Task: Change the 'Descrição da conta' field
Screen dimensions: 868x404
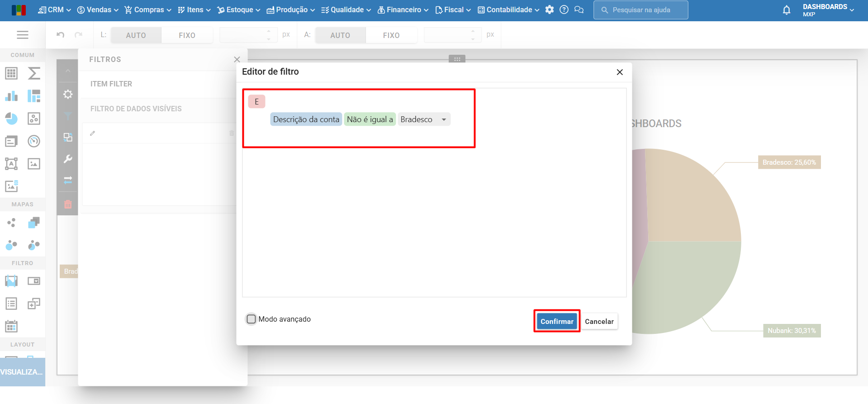Action: click(306, 119)
